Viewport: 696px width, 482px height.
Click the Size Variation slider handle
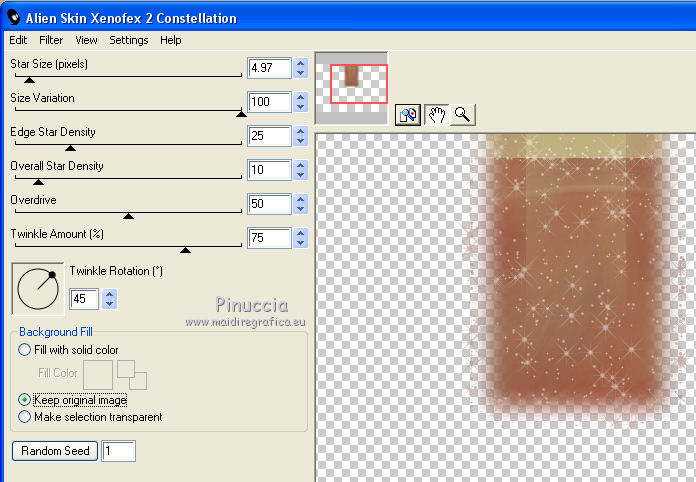[241, 114]
